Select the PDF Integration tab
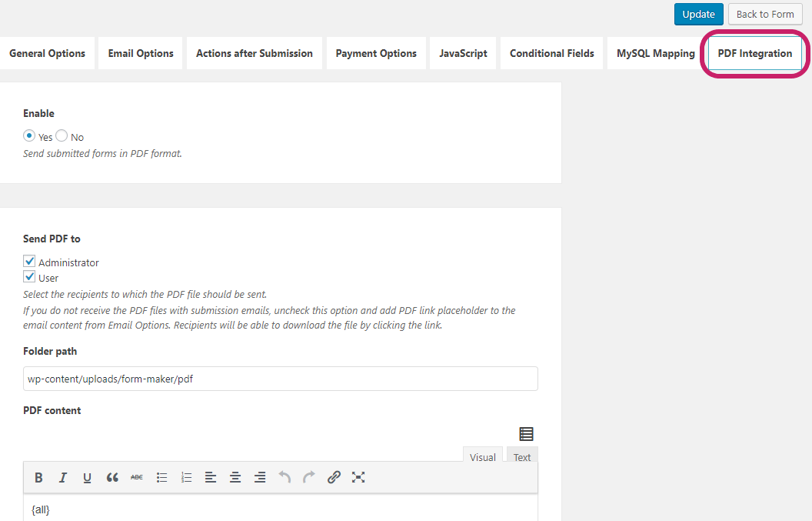Screen dimensions: 812x521 click(754, 53)
